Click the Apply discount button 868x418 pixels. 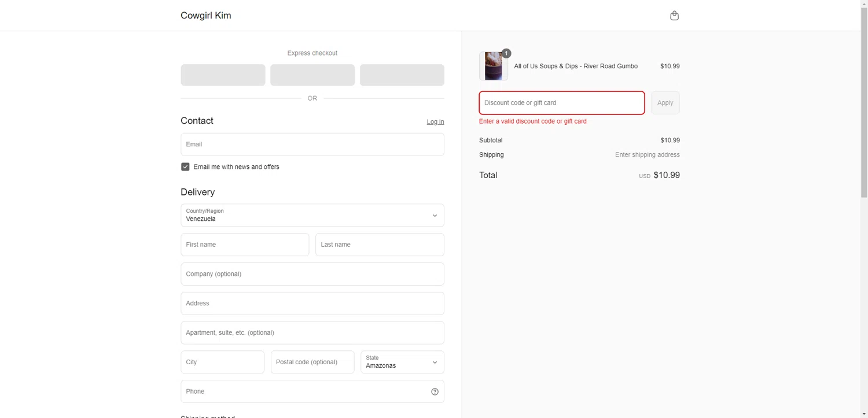coord(665,103)
